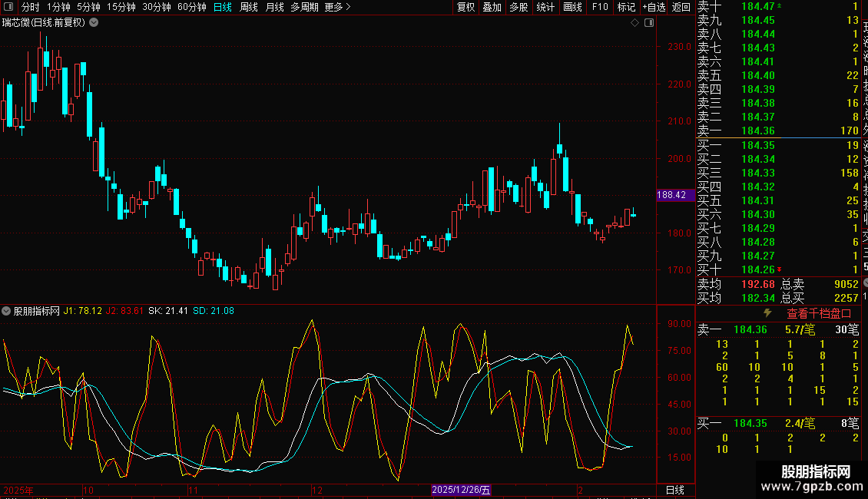
Task: Click the lightning bolt icon in order book
Action: point(767,313)
